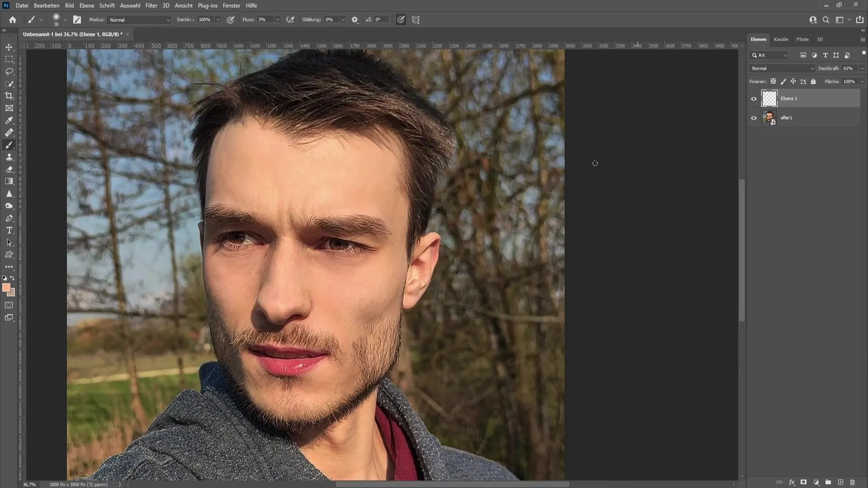This screenshot has height=488, width=868.
Task: Hide the Ebene 1 layer
Action: 754,99
